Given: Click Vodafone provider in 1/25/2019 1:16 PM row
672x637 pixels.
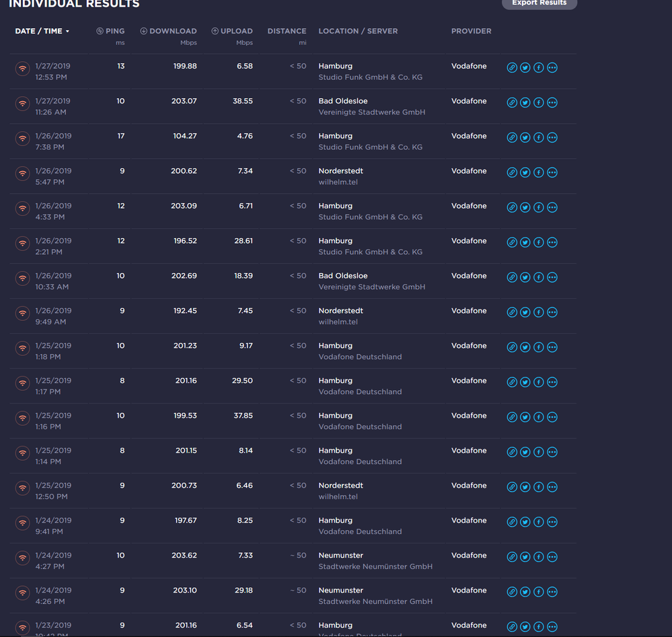Looking at the screenshot, I should (x=469, y=416).
